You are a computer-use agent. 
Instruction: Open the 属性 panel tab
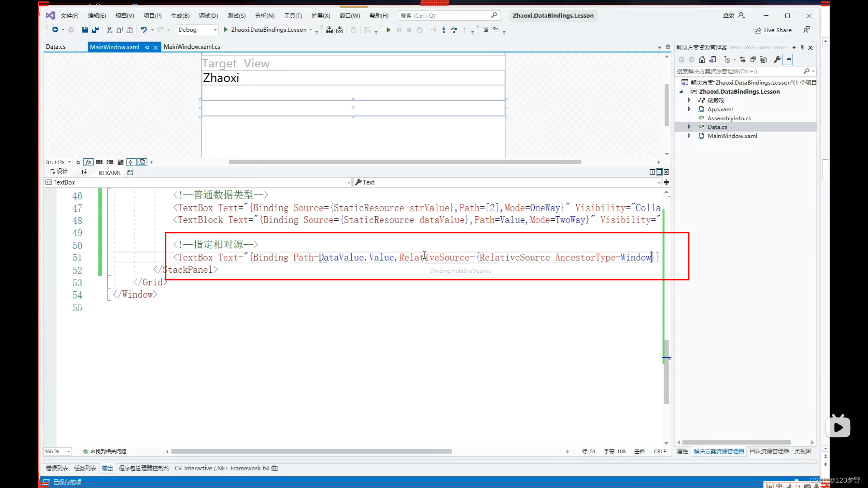[682, 451]
